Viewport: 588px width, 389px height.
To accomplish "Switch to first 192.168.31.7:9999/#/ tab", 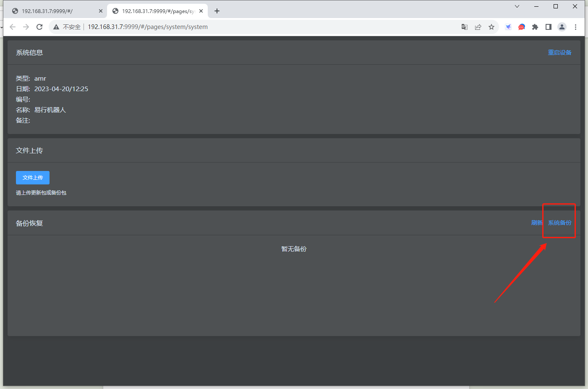I will pyautogui.click(x=56, y=11).
